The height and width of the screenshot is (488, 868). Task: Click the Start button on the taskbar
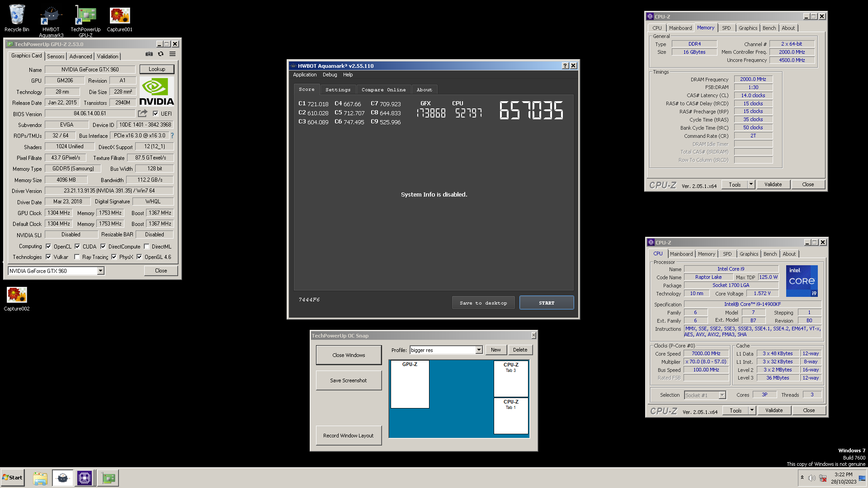point(13,478)
